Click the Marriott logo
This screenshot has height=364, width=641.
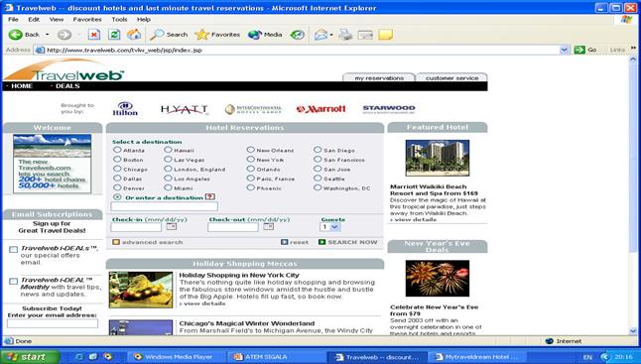pyautogui.click(x=320, y=109)
